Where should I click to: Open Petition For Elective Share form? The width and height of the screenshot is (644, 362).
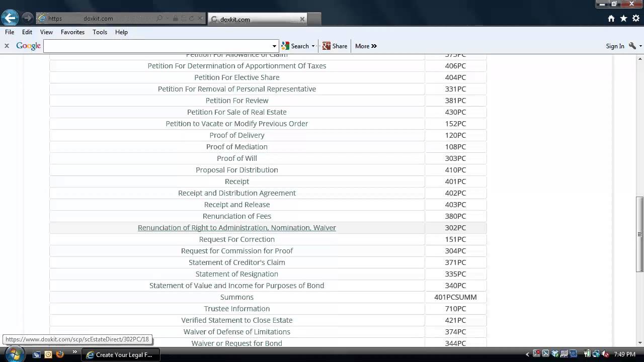click(237, 77)
